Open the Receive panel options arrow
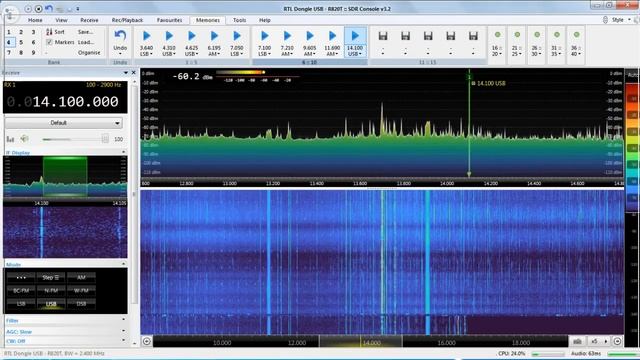The image size is (640, 360). (126, 73)
